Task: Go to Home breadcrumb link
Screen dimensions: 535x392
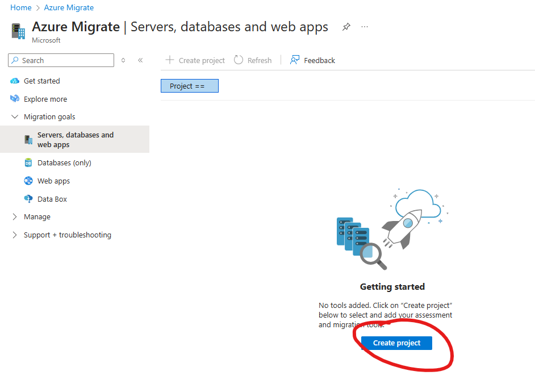Action: (21, 8)
